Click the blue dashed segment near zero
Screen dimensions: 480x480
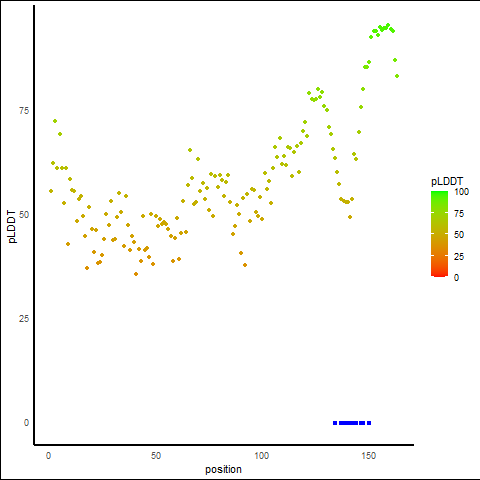click(x=352, y=423)
